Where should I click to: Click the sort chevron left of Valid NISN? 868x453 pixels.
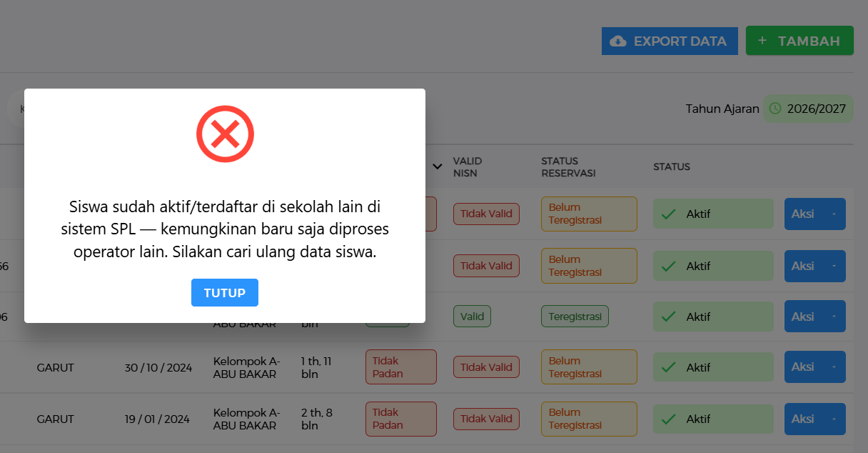click(438, 166)
